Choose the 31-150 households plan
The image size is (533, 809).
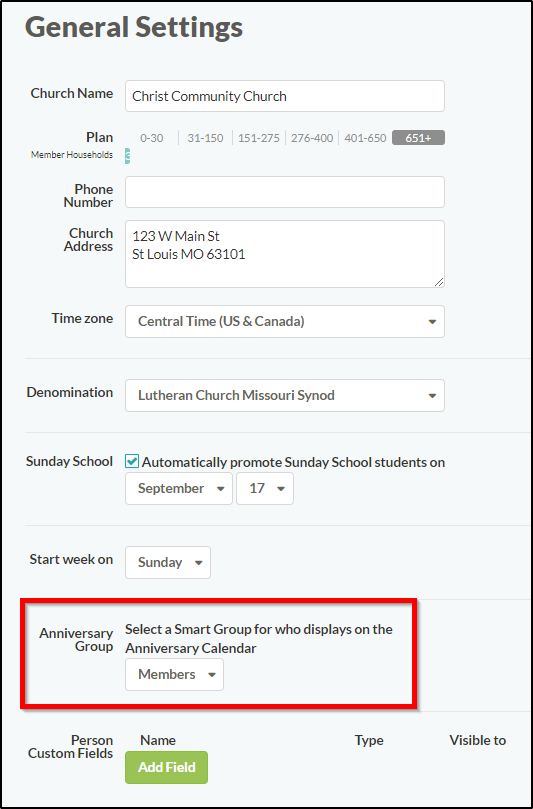point(205,138)
